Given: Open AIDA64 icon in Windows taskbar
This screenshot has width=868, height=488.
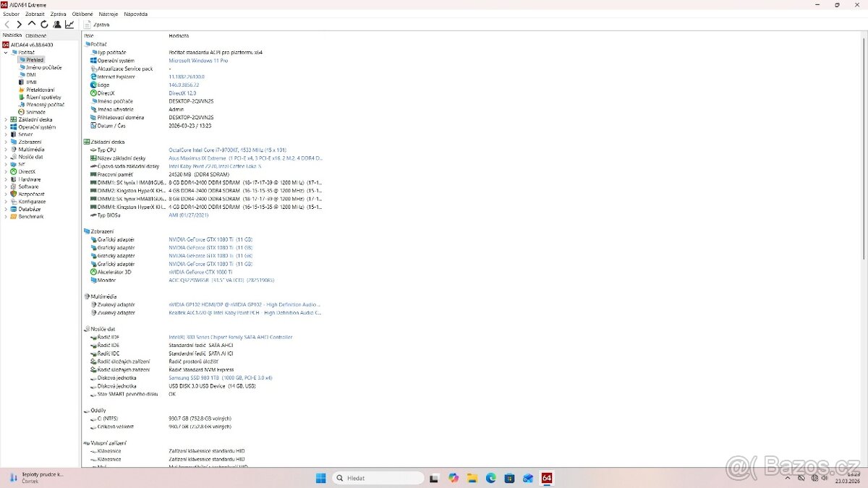Looking at the screenshot, I should (x=547, y=478).
